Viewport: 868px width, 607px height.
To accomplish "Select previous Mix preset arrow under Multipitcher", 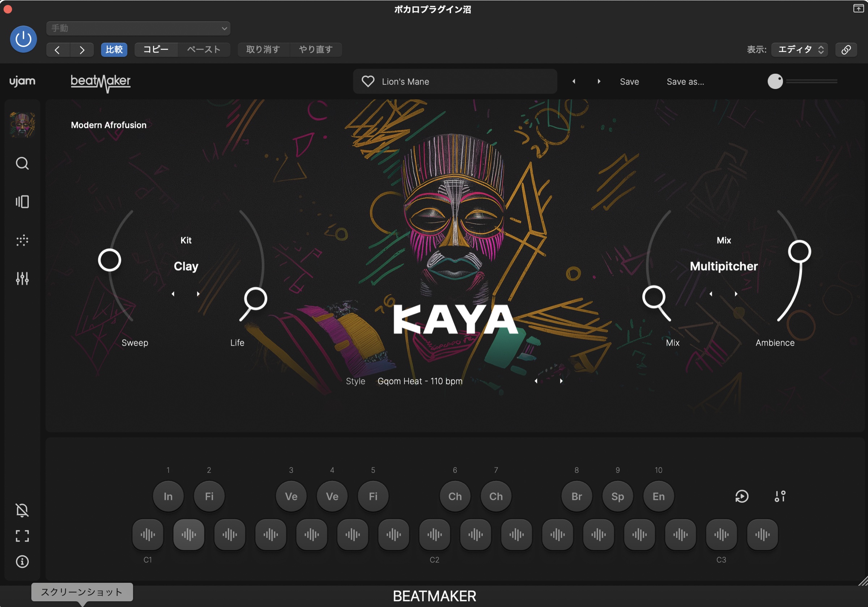I will 711,294.
